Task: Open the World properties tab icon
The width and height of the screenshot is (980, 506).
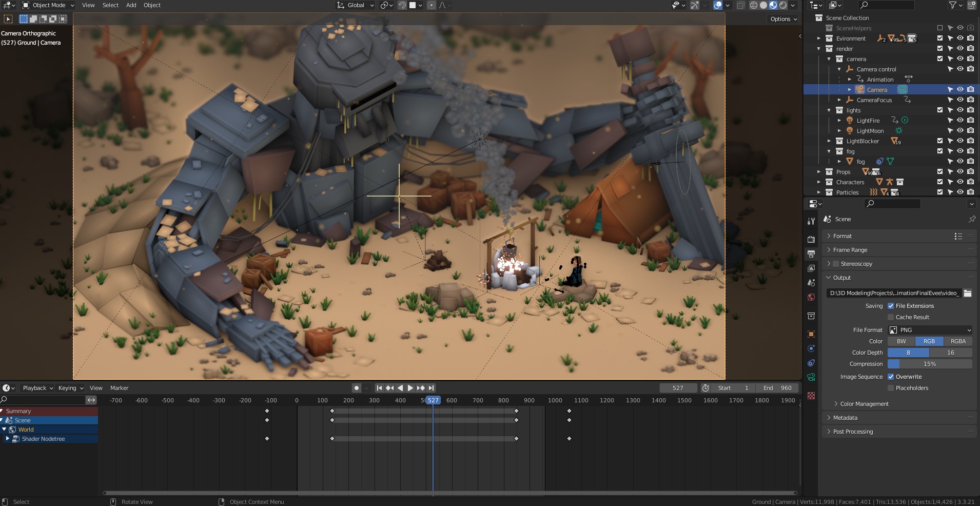Action: (x=811, y=297)
